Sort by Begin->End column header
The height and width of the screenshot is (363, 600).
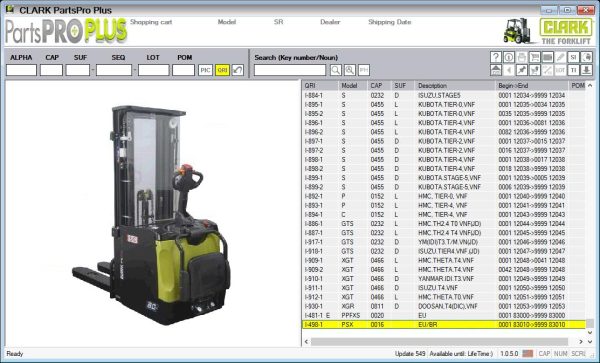532,86
